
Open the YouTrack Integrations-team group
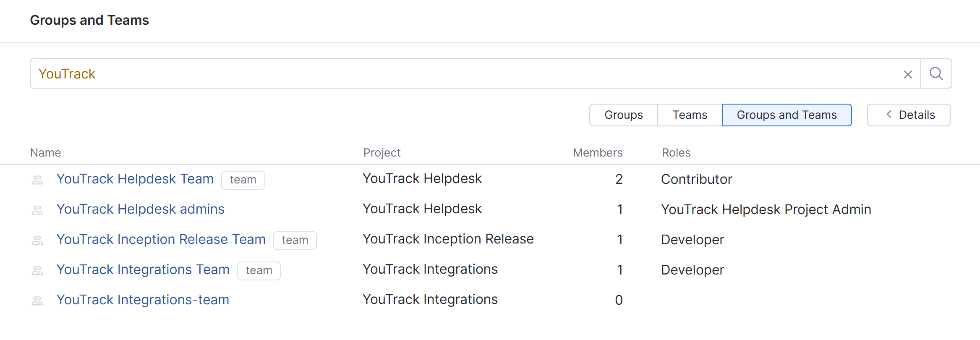pyautogui.click(x=143, y=300)
